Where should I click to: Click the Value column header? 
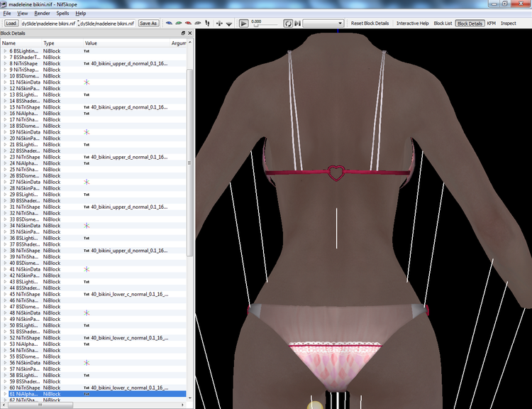pyautogui.click(x=127, y=43)
